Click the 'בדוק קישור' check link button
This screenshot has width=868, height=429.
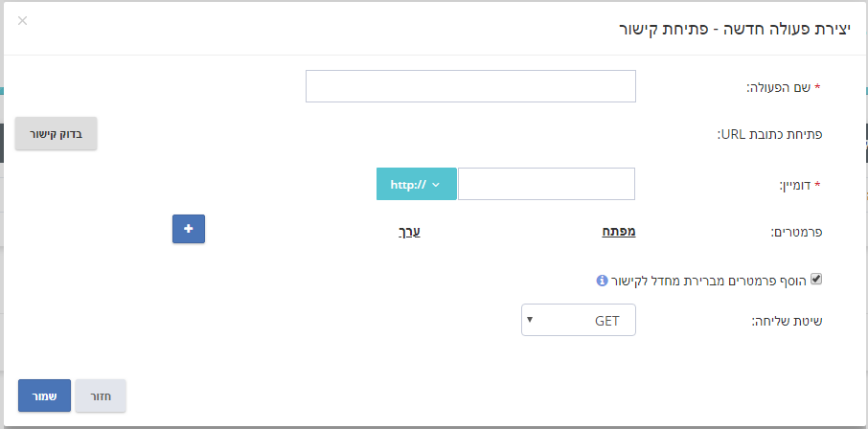(56, 133)
